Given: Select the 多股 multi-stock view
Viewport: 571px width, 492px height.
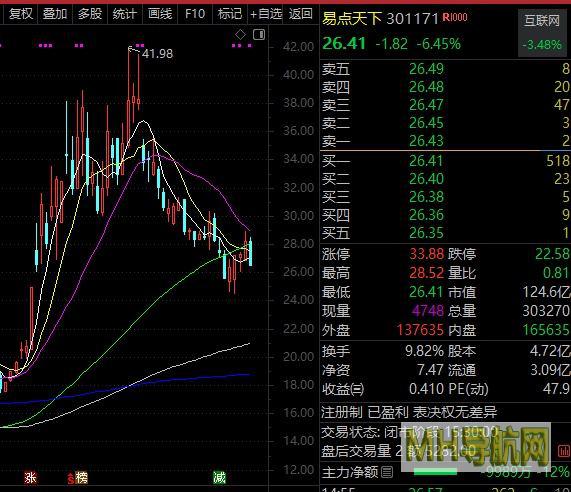Looking at the screenshot, I should pyautogui.click(x=90, y=14).
